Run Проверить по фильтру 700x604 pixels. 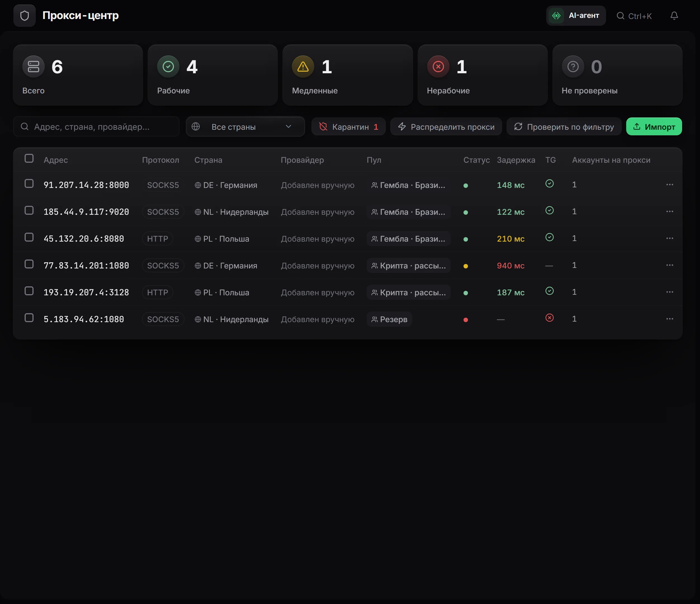564,127
